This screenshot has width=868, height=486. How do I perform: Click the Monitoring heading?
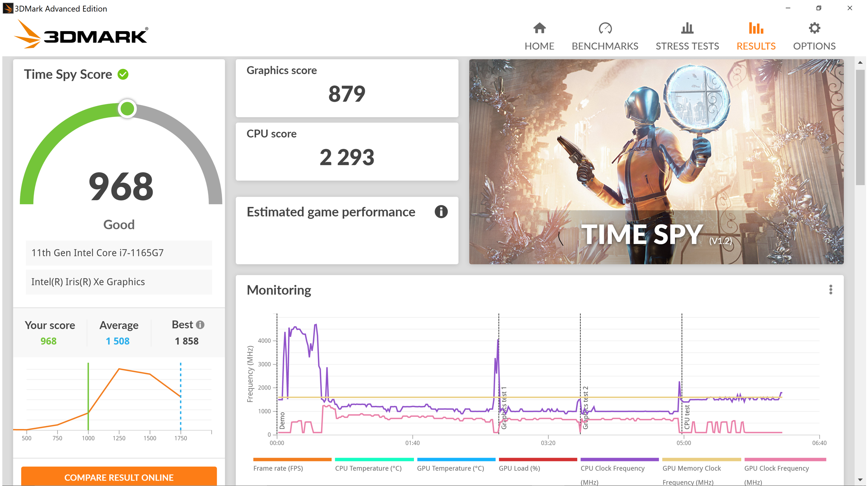coord(279,290)
